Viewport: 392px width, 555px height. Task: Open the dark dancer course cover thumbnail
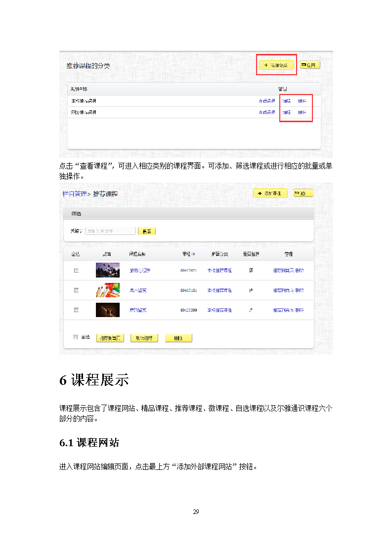(x=108, y=310)
